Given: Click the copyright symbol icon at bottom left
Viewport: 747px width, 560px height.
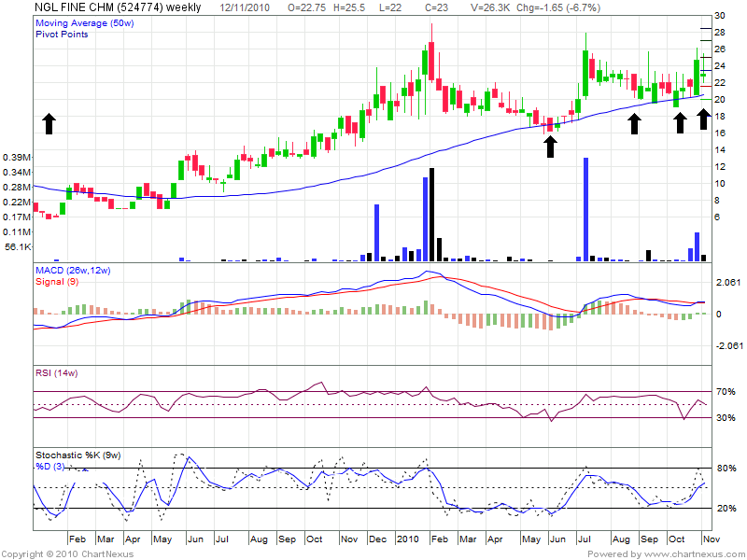Looking at the screenshot, I should [x=7, y=553].
